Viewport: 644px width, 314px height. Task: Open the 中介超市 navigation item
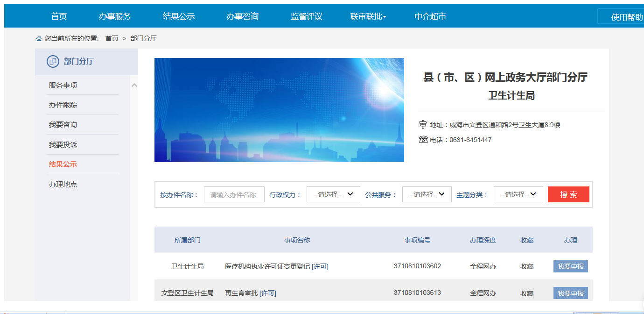click(430, 16)
